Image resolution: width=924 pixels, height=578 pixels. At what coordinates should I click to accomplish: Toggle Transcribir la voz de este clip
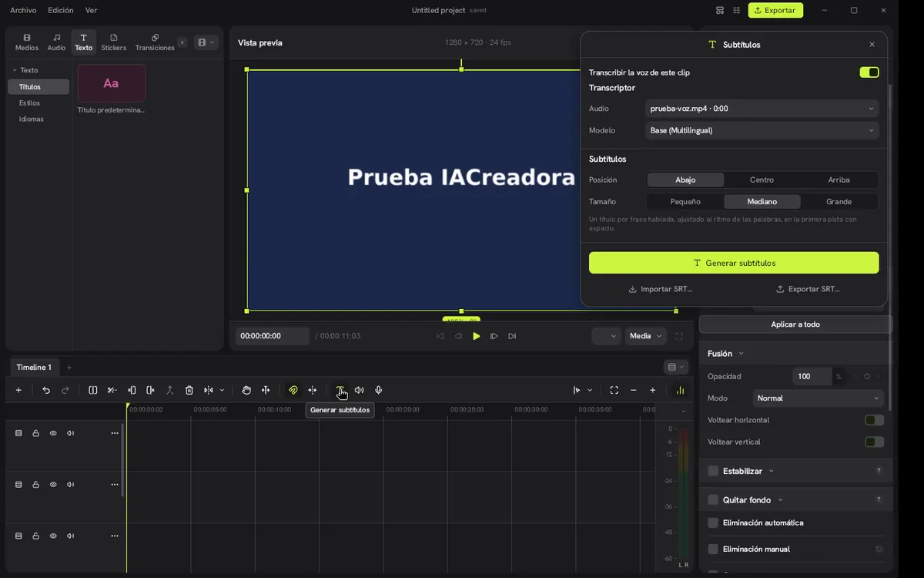(x=869, y=72)
